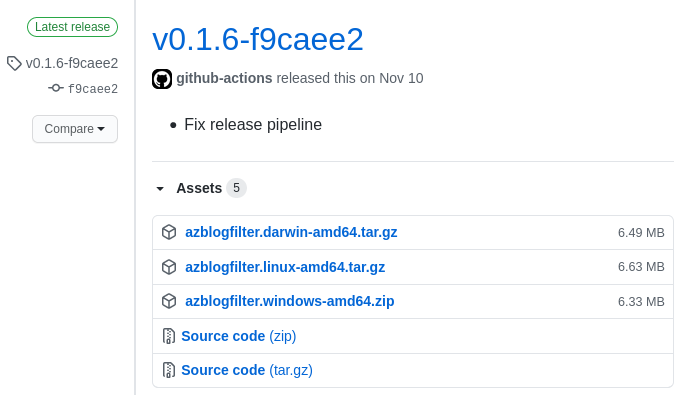Open the v0.1.6-f9caee2 release title link
Image resolution: width=684 pixels, height=395 pixels.
point(257,40)
